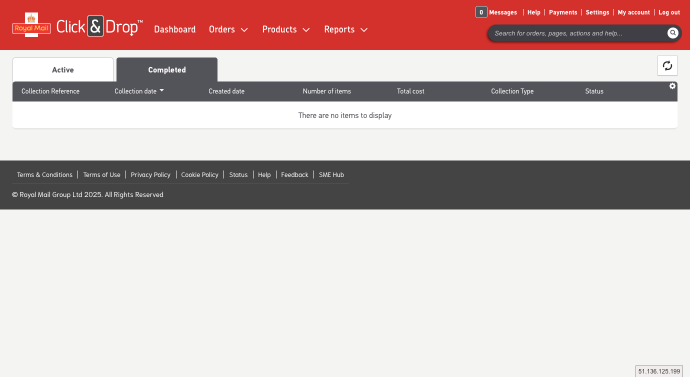Click the Royal Mail Group copyright text
The width and height of the screenshot is (690, 377).
click(x=88, y=194)
